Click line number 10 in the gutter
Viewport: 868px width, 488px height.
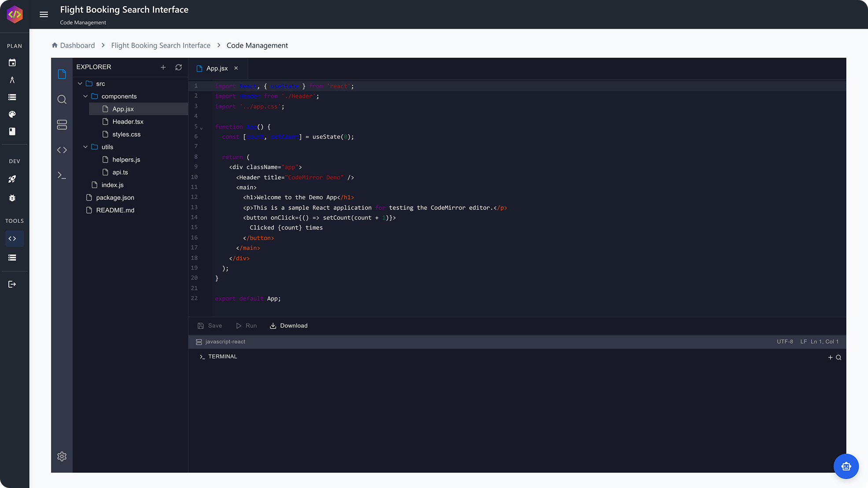[x=194, y=177]
